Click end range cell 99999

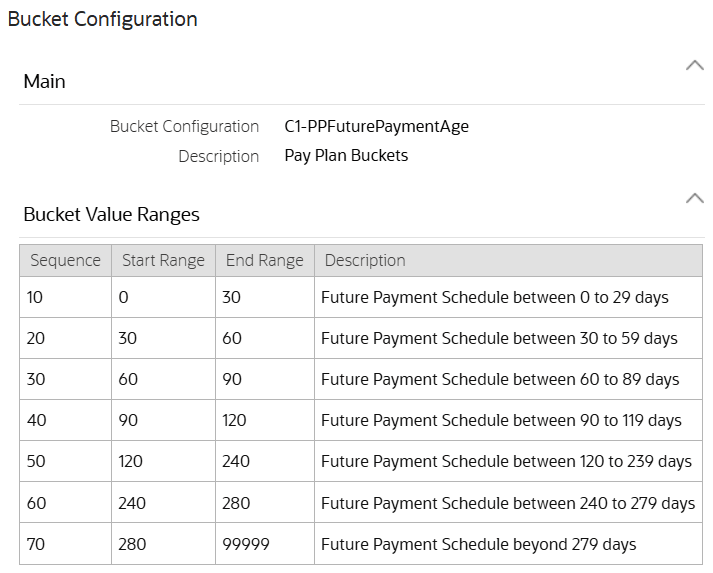265,544
